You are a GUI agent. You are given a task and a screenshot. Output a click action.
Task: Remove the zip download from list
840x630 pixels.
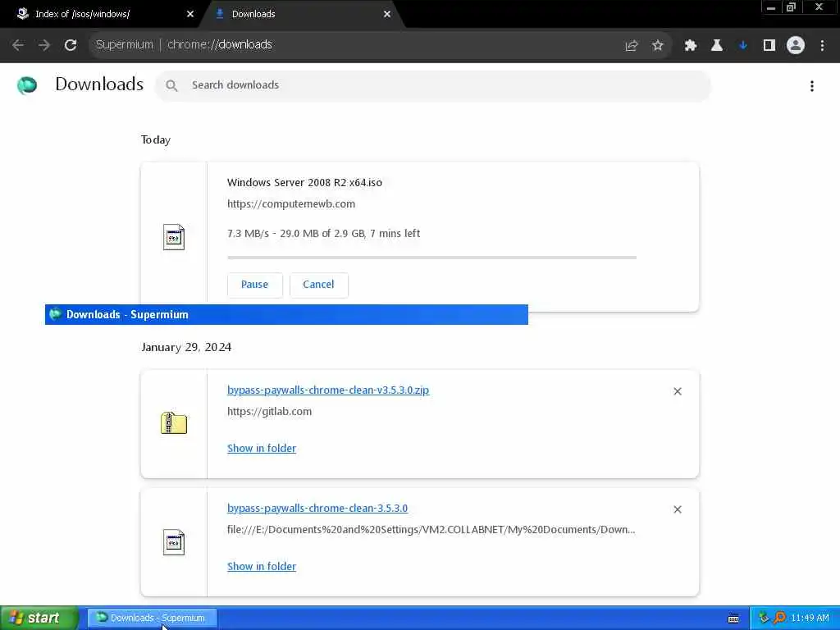(x=678, y=391)
